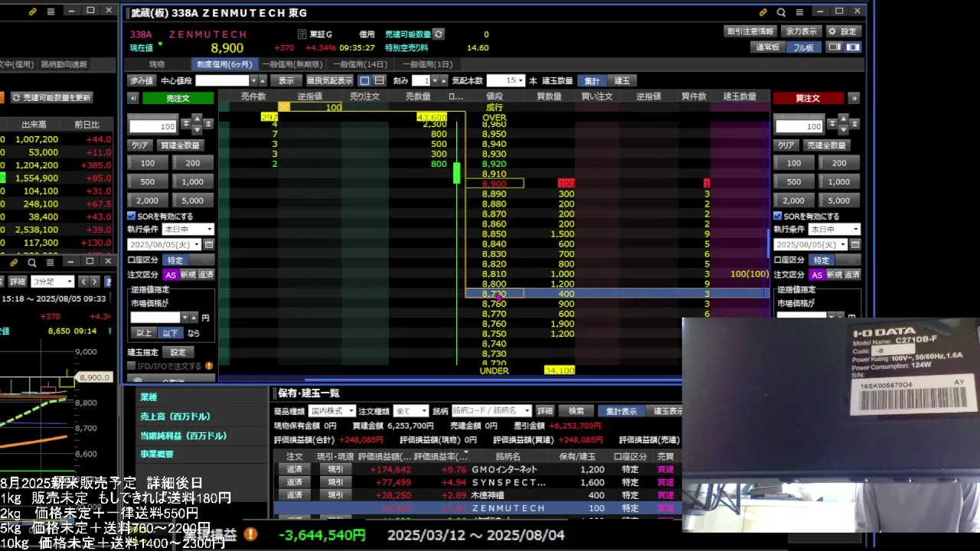The height and width of the screenshot is (551, 980).
Task: Open the hamburger menu in the left window
Action: point(51,11)
